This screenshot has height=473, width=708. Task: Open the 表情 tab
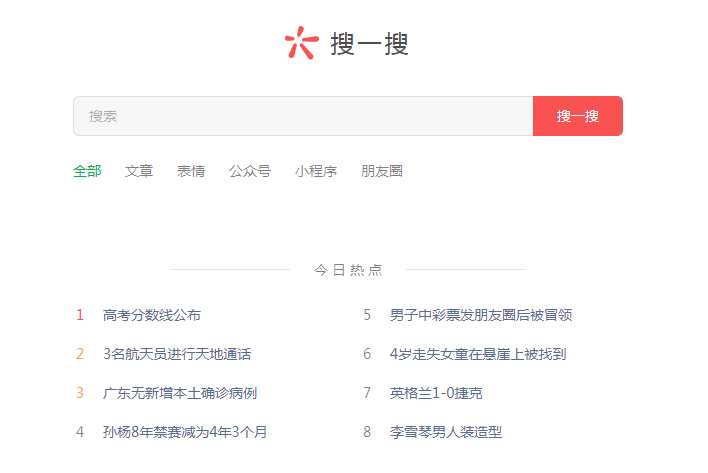191,171
